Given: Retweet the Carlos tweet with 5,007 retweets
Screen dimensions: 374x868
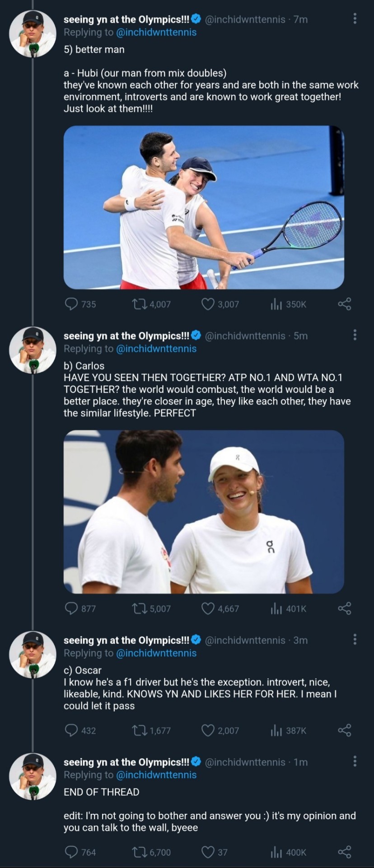Looking at the screenshot, I should point(138,608).
